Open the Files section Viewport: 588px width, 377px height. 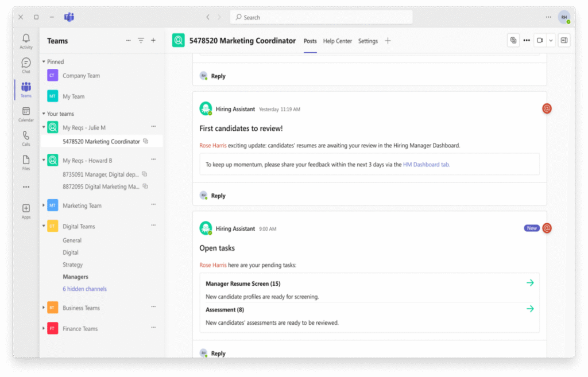[x=26, y=162]
